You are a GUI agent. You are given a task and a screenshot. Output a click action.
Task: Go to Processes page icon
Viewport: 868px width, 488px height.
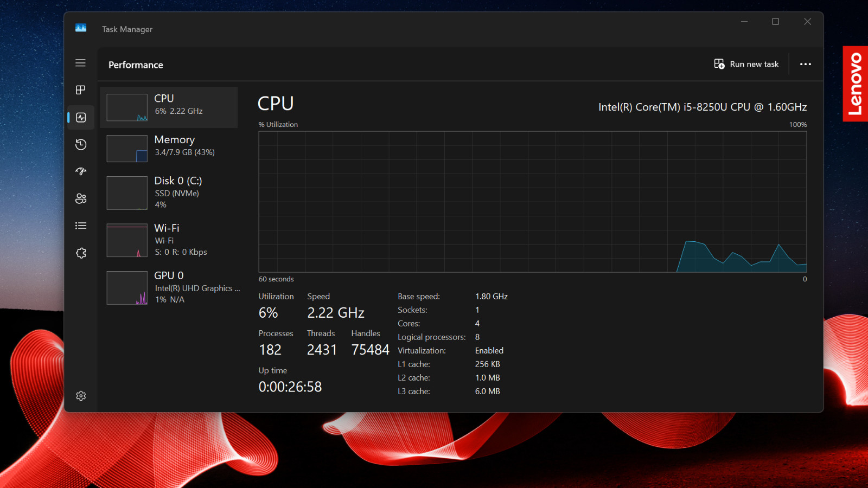point(80,90)
